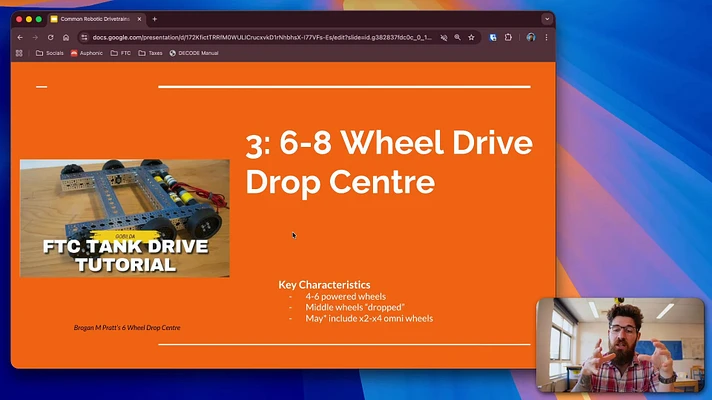Image resolution: width=712 pixels, height=400 pixels.
Task: Open the magnifier zoom icon in address bar
Action: pos(457,38)
